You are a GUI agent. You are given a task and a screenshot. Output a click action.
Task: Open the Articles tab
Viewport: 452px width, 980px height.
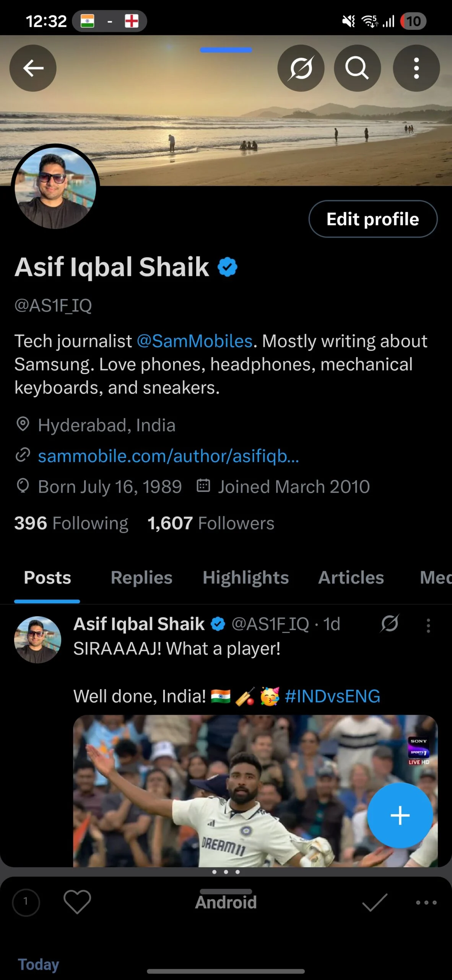pyautogui.click(x=351, y=578)
